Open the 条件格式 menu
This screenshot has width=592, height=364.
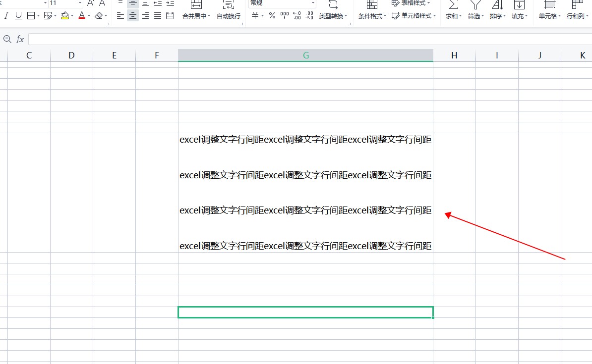coord(372,16)
